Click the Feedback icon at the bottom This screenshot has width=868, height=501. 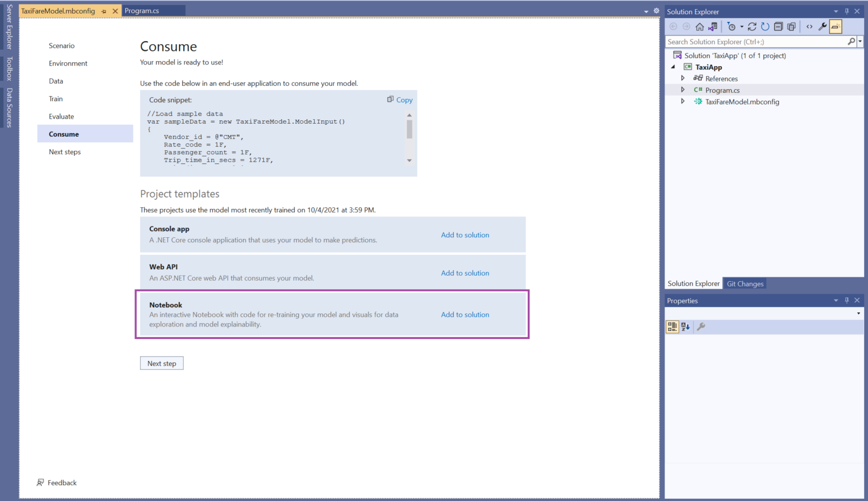40,482
